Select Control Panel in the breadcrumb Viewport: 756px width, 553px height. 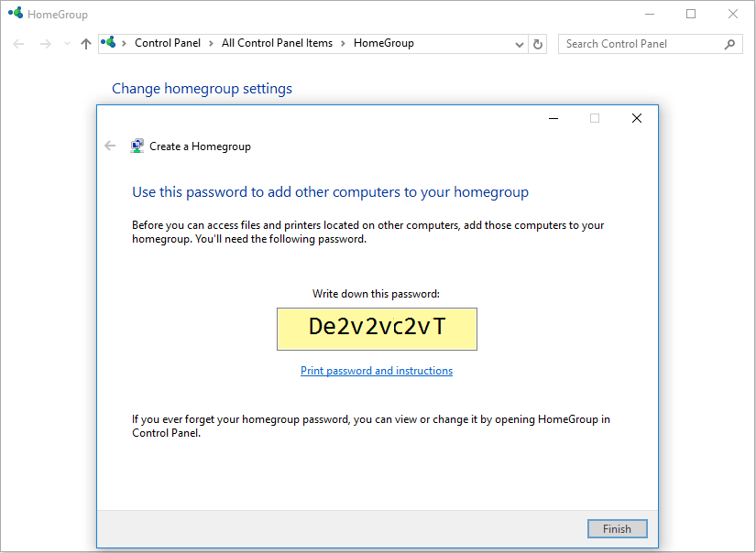tap(168, 43)
